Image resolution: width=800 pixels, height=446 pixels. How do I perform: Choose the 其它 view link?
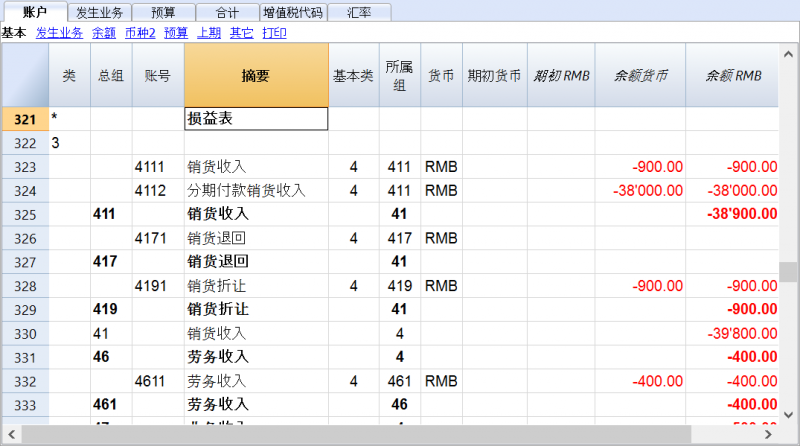tap(242, 33)
